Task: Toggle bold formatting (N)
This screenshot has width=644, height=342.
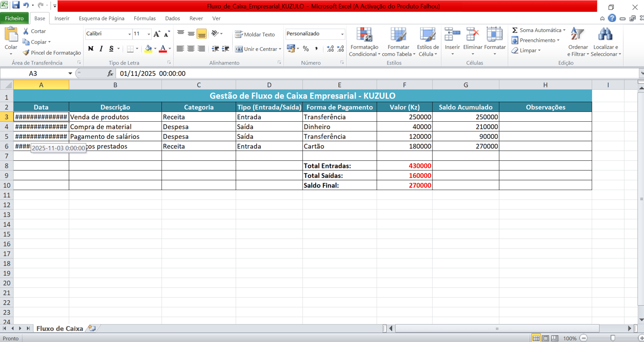Action: 91,49
